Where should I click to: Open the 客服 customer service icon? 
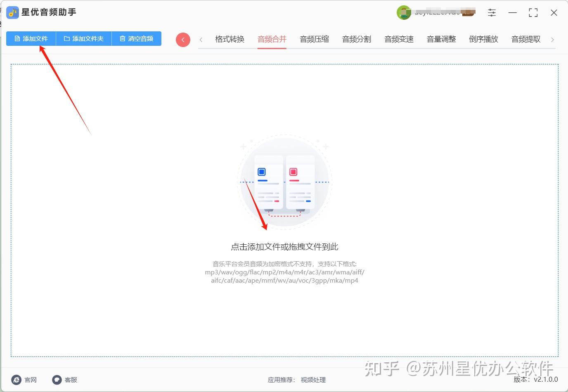(57, 380)
